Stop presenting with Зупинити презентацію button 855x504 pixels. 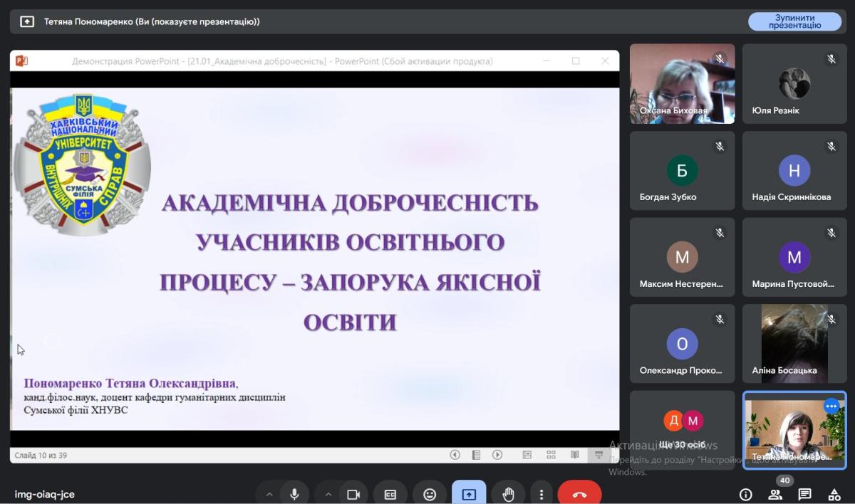pyautogui.click(x=794, y=21)
